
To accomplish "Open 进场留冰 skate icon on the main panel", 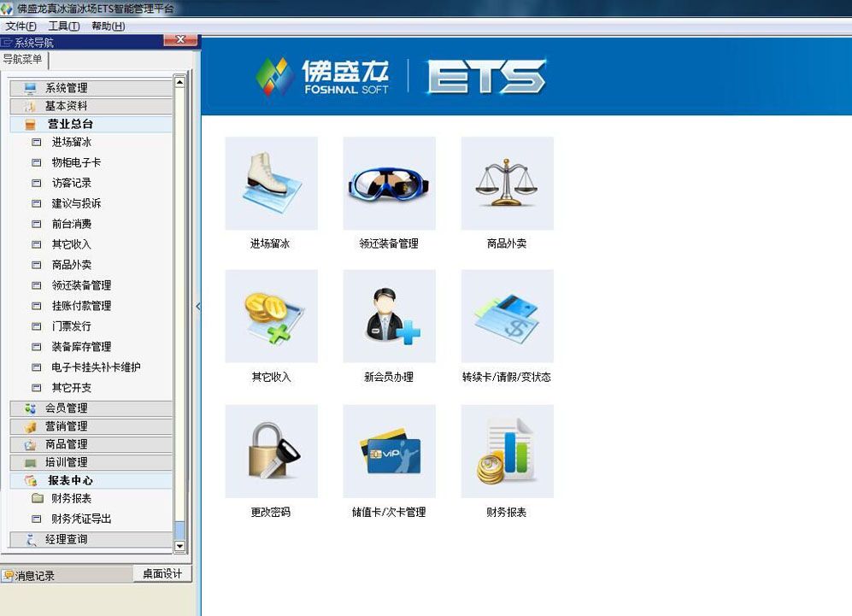I will tap(270, 182).
